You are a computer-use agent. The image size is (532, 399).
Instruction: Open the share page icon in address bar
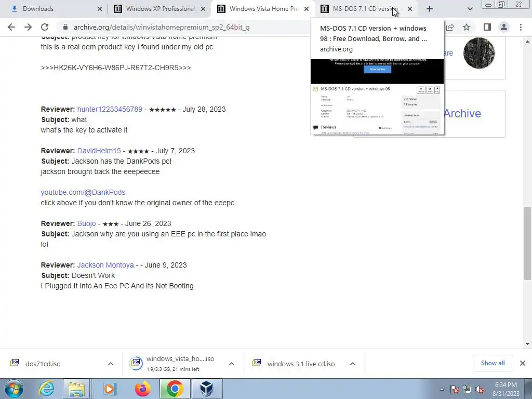(450, 27)
